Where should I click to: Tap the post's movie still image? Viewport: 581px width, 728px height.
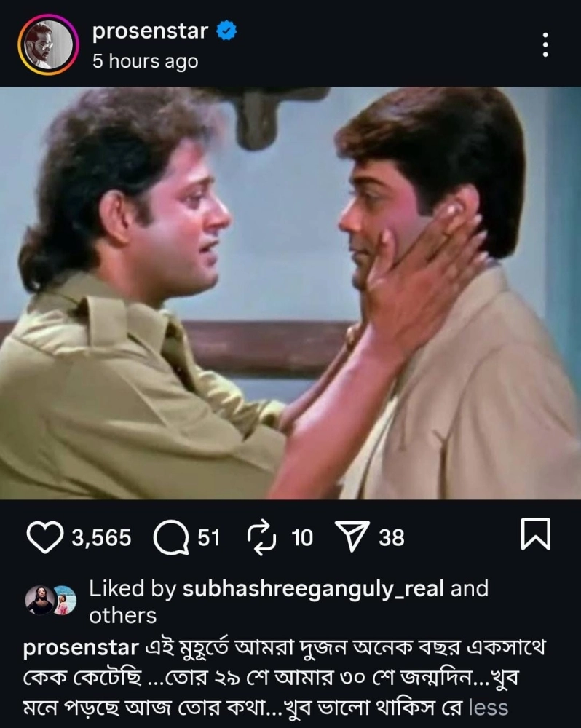click(x=290, y=293)
